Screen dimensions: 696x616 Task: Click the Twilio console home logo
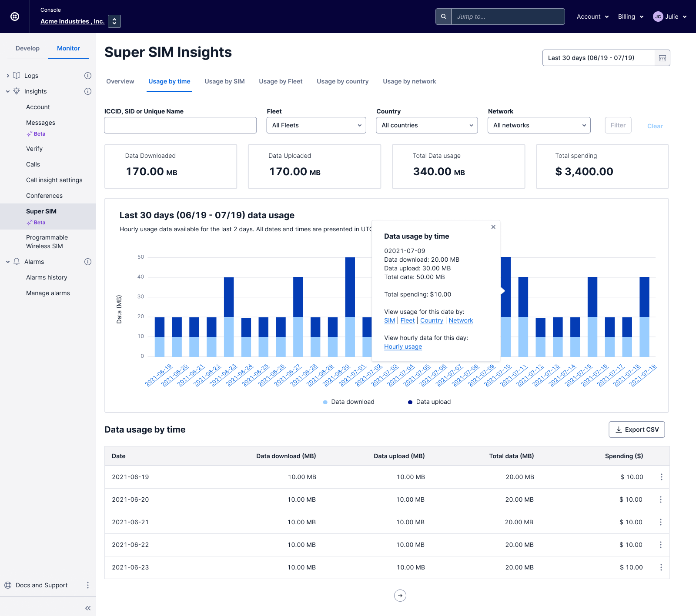click(x=15, y=17)
